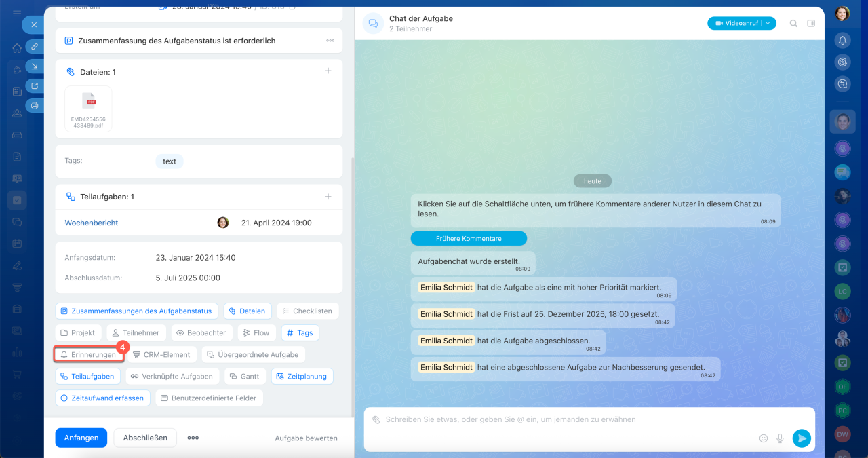Viewport: 868px width, 458px height.
Task: Toggle the chat sidebar panel icon
Action: click(811, 23)
